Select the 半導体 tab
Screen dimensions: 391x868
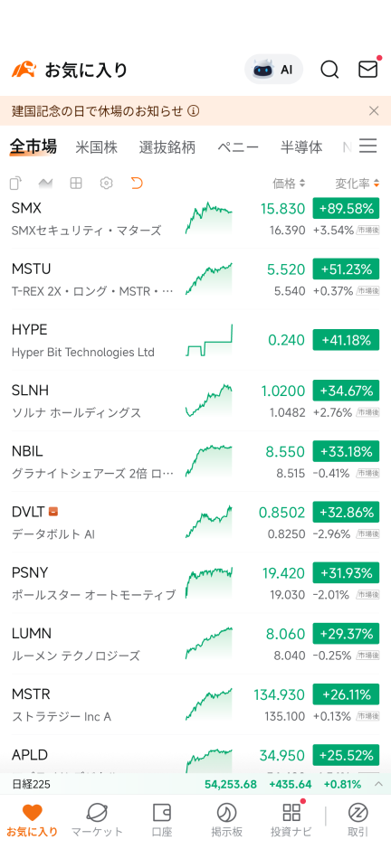pyautogui.click(x=301, y=147)
